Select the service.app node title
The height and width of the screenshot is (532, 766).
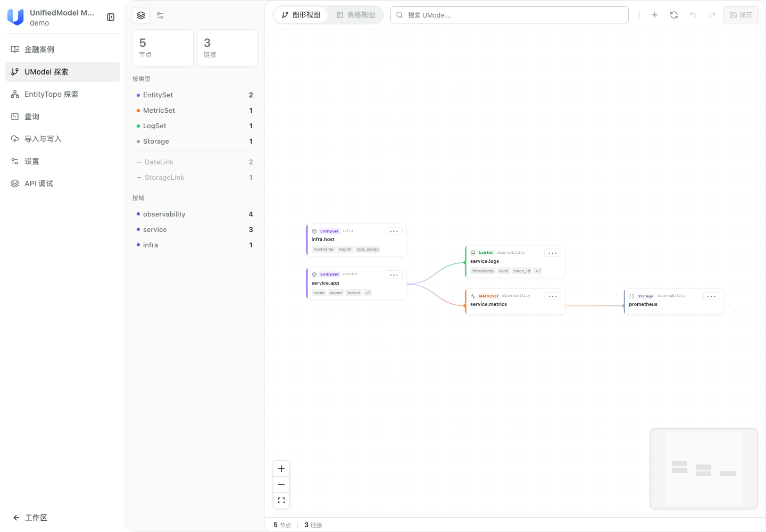(x=325, y=283)
